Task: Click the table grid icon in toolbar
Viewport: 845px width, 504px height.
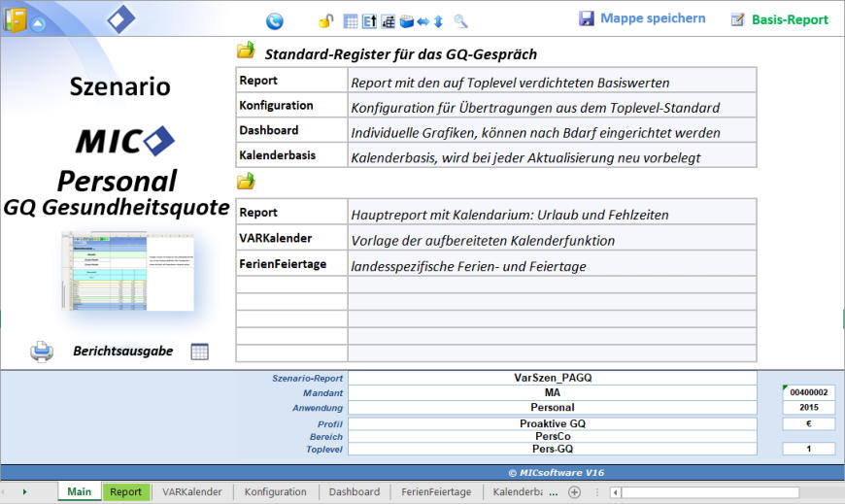Action: pos(352,20)
